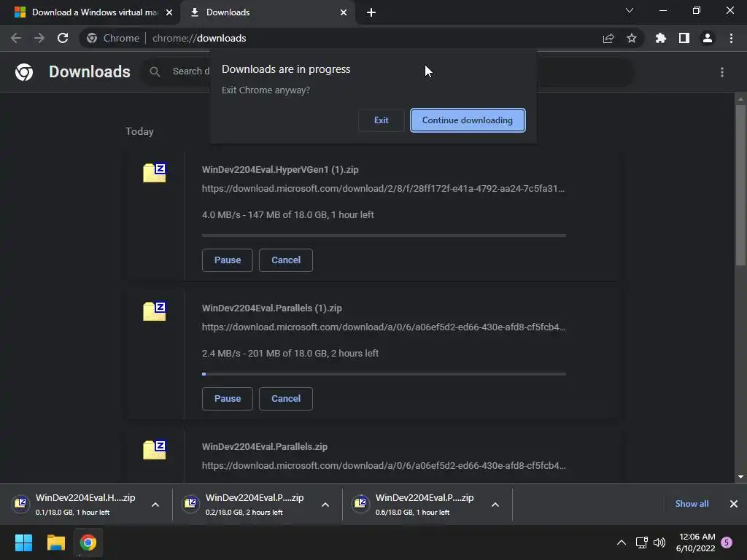
Task: Click the scrollbar down arrow
Action: point(740,477)
